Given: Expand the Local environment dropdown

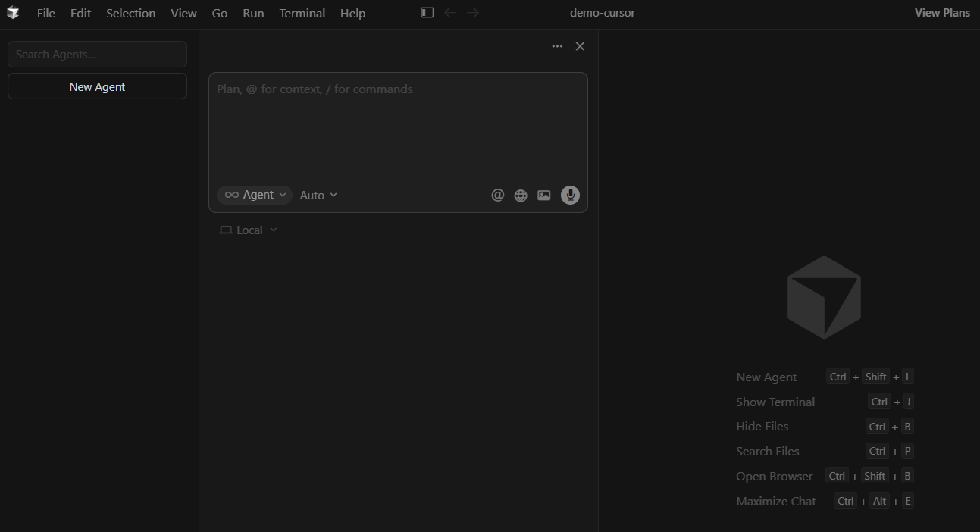Looking at the screenshot, I should point(248,230).
